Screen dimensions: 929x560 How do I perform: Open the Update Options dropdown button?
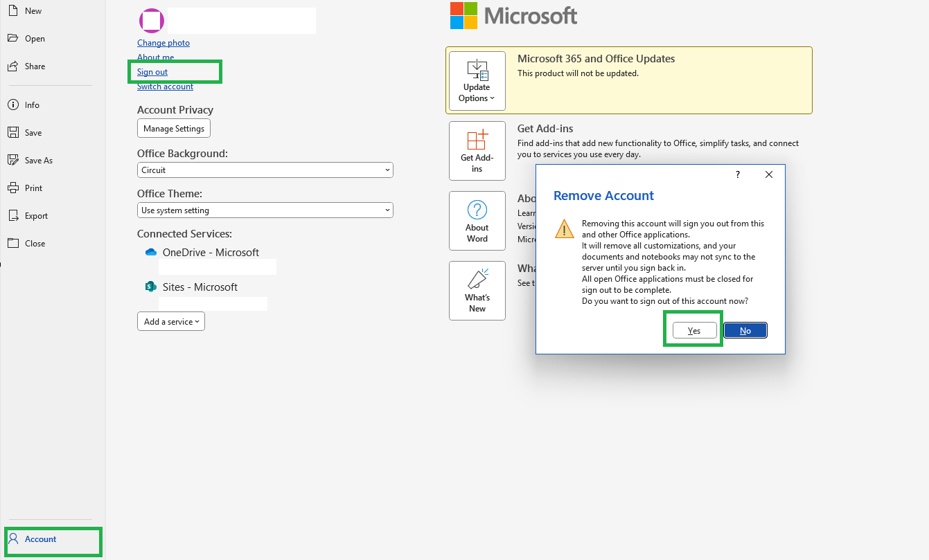point(477,81)
